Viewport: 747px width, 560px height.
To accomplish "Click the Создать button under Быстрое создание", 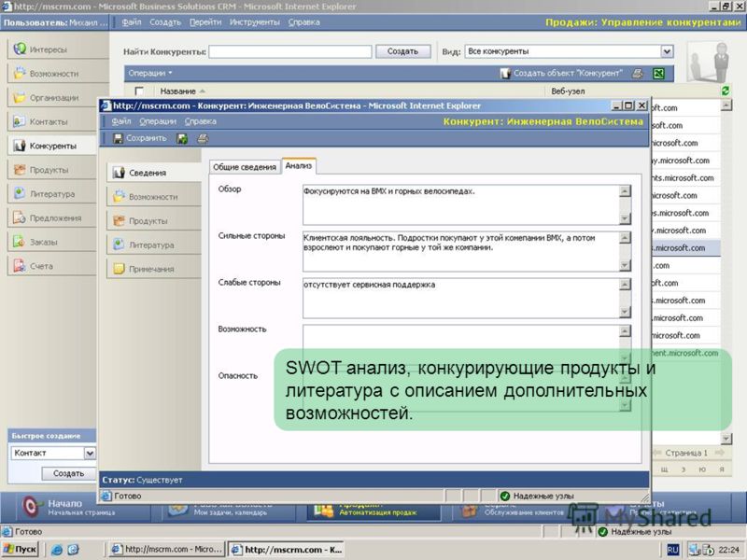I will pos(68,473).
